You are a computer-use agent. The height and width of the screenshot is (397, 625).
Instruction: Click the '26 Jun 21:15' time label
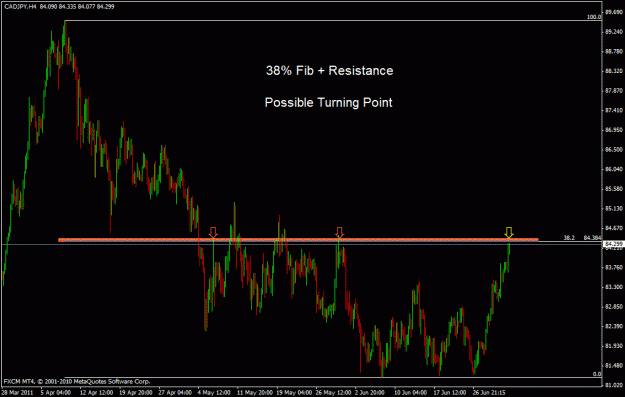coord(489,393)
